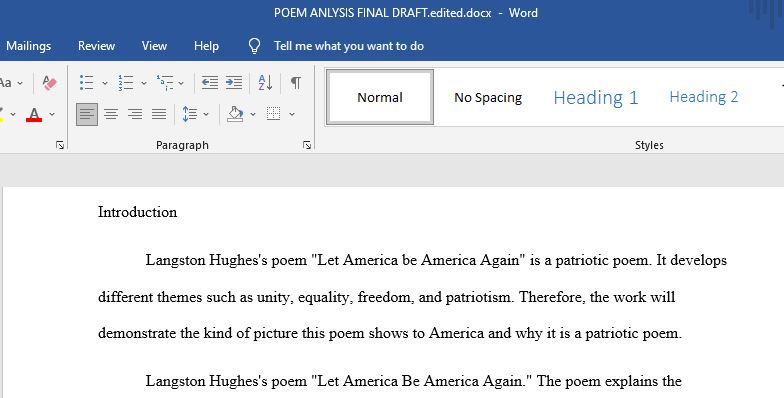The image size is (784, 398).
Task: Click Clear All Formatting eraser icon
Action: pos(50,82)
